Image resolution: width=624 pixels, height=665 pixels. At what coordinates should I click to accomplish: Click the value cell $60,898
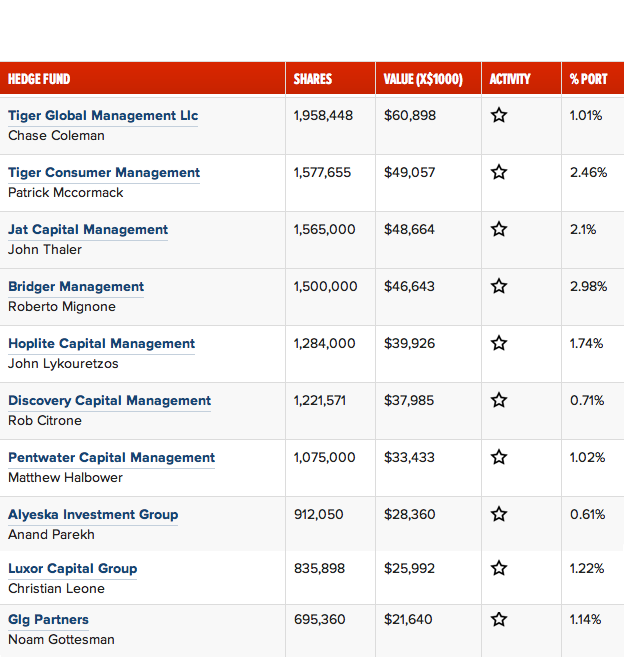pos(410,115)
